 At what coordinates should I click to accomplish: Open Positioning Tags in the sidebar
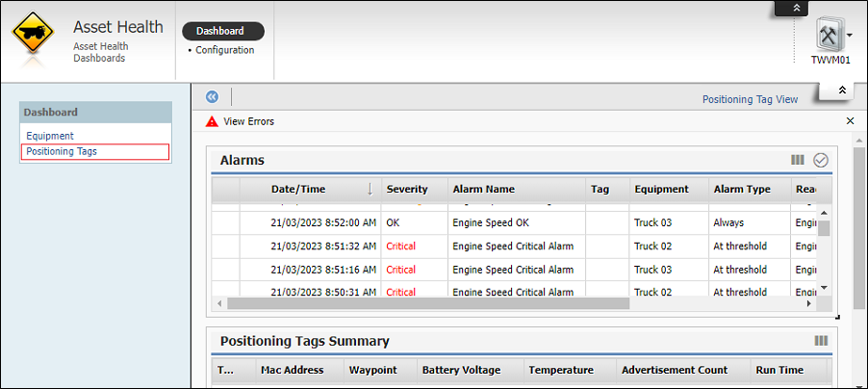tap(62, 151)
